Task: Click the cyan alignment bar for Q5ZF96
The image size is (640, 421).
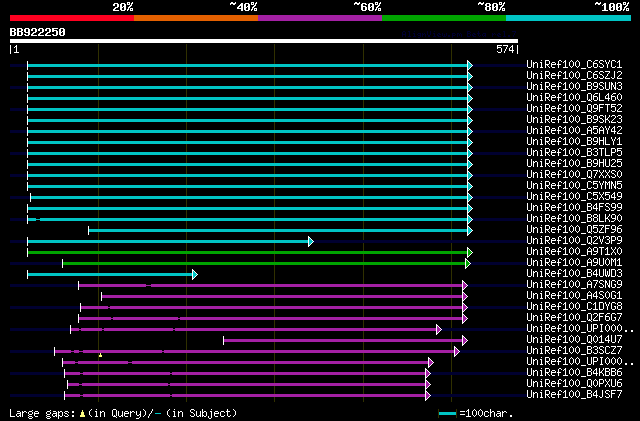Action: click(x=280, y=231)
